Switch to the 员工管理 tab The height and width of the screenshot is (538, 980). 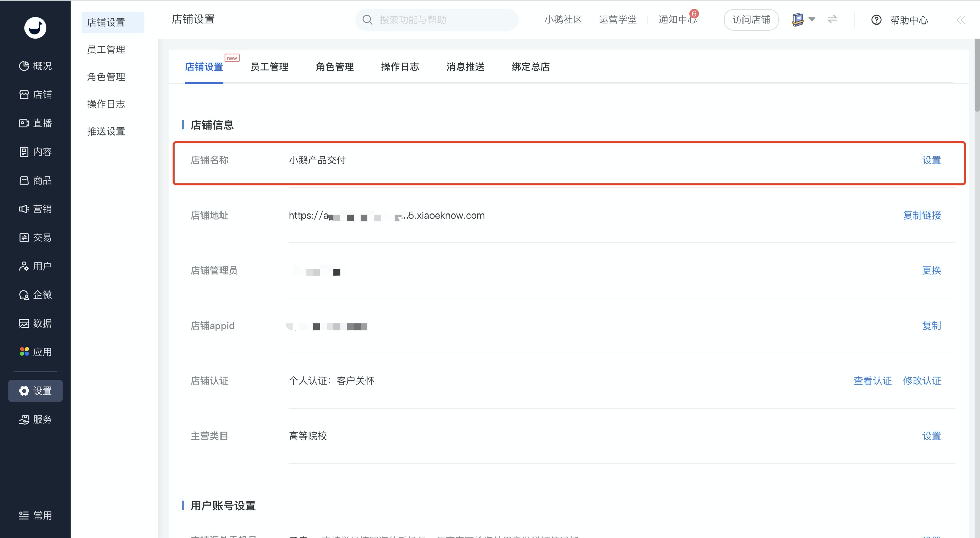pos(269,67)
